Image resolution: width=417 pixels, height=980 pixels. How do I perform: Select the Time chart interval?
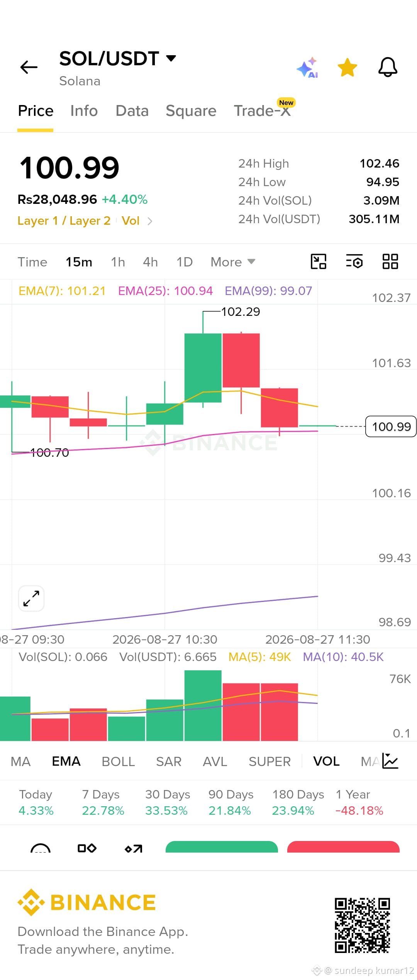tap(32, 262)
